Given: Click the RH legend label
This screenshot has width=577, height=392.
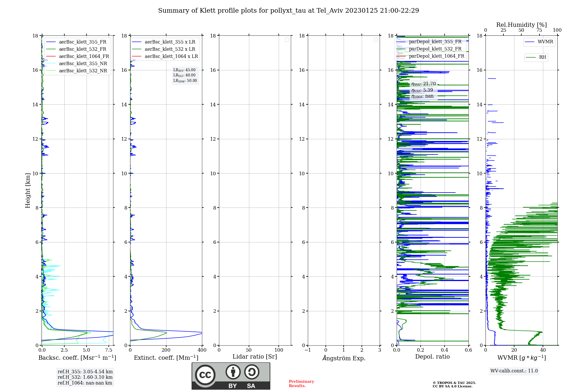Looking at the screenshot, I should [542, 57].
